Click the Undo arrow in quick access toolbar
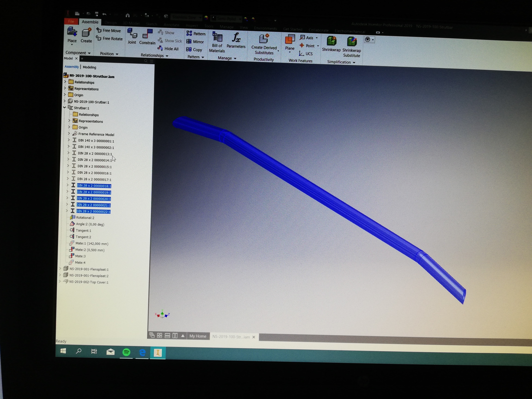 click(104, 14)
